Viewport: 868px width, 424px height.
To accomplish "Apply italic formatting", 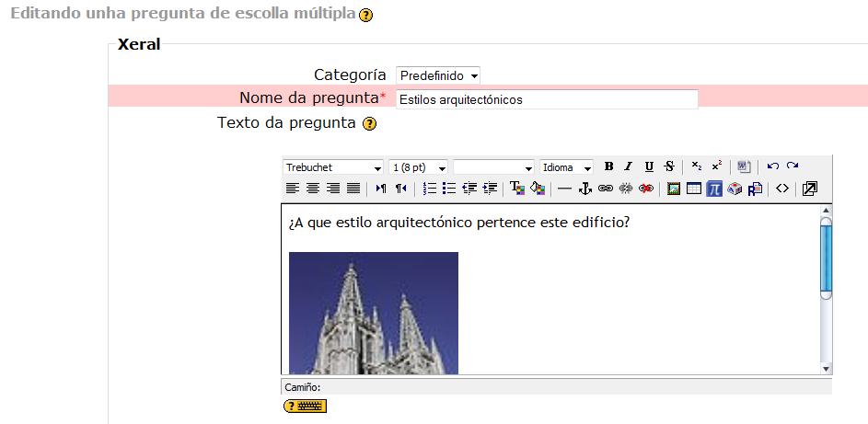I will pos(629,166).
